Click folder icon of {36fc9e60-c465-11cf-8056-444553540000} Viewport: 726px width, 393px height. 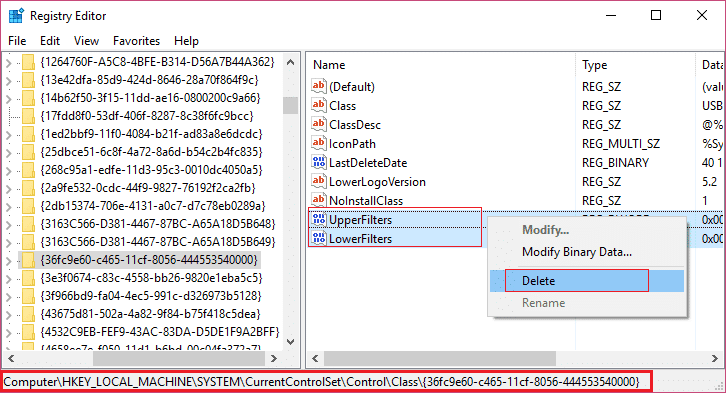pos(28,260)
